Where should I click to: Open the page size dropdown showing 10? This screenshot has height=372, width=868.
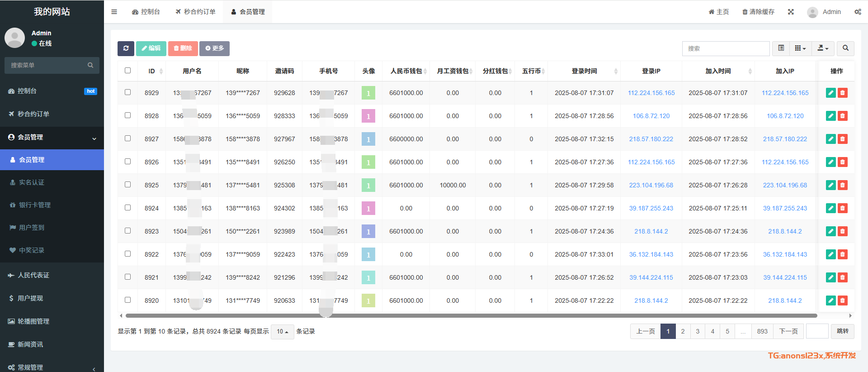click(282, 332)
